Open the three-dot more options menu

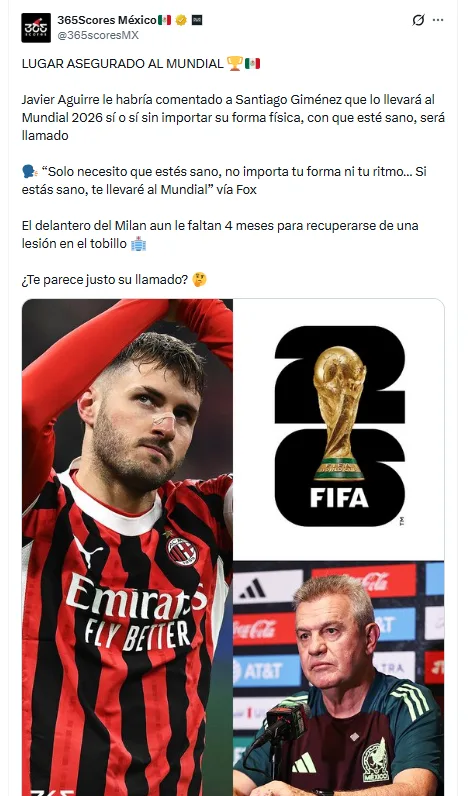point(438,20)
